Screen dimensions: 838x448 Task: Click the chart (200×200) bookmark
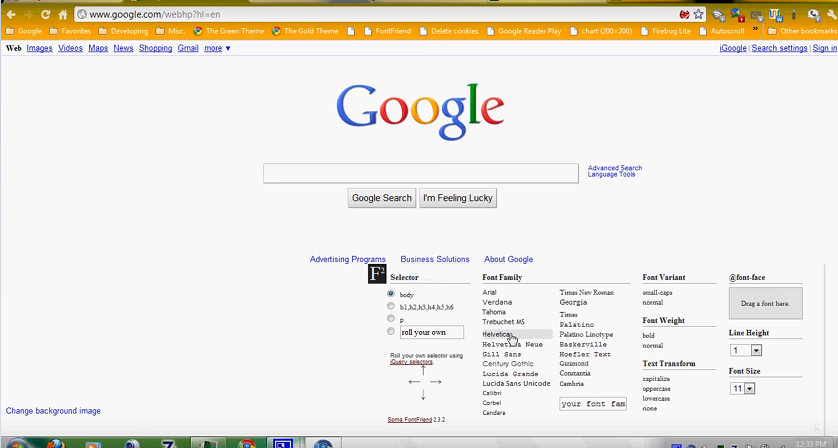[601, 31]
